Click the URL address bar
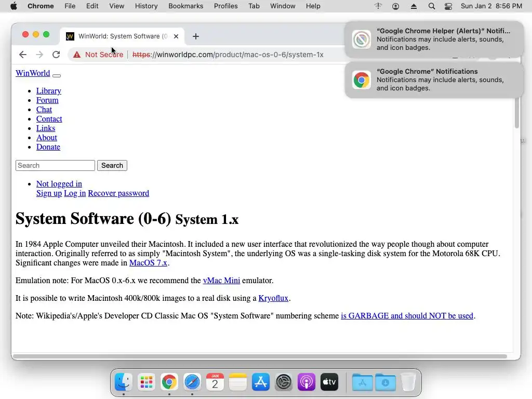This screenshot has width=532, height=399. click(x=228, y=55)
